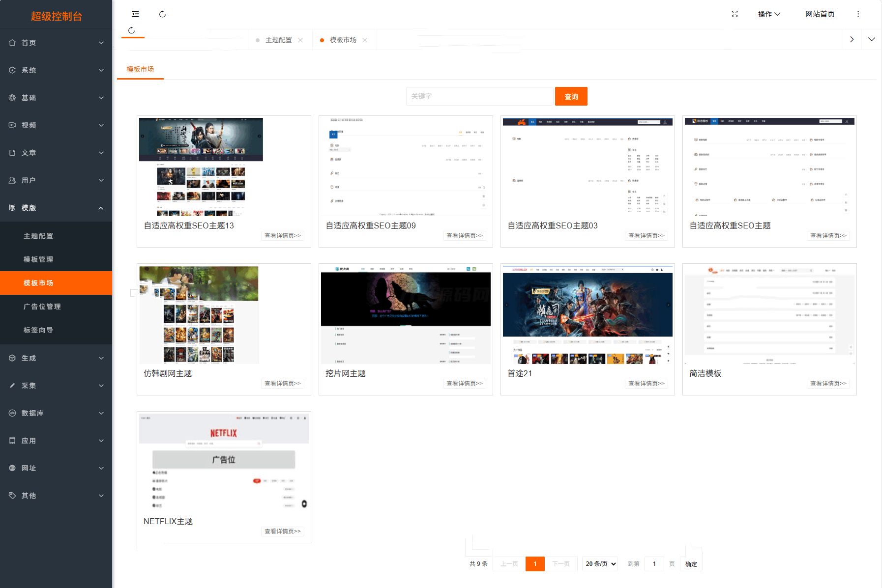Click the 数据库 database icon in sidebar
The image size is (882, 588).
click(x=12, y=413)
